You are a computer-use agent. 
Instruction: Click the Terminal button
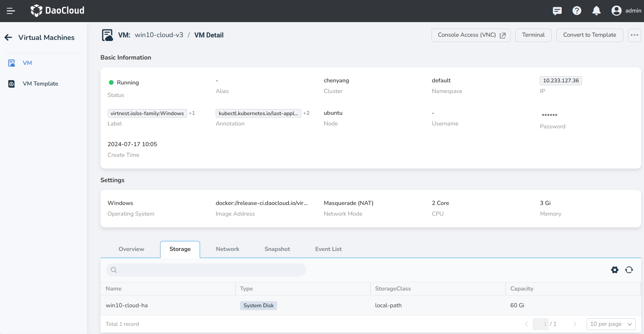[x=533, y=35]
